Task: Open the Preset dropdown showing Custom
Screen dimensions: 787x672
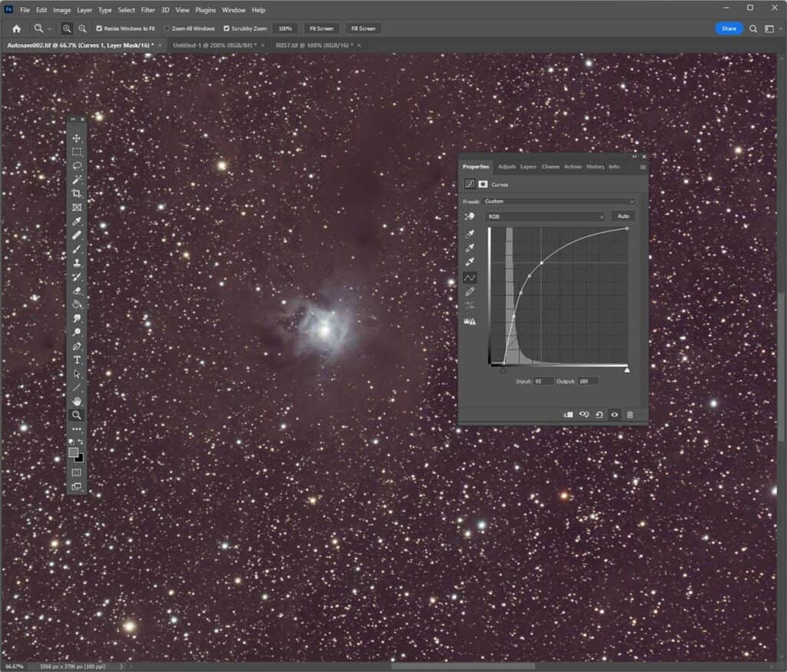Action: coord(559,201)
